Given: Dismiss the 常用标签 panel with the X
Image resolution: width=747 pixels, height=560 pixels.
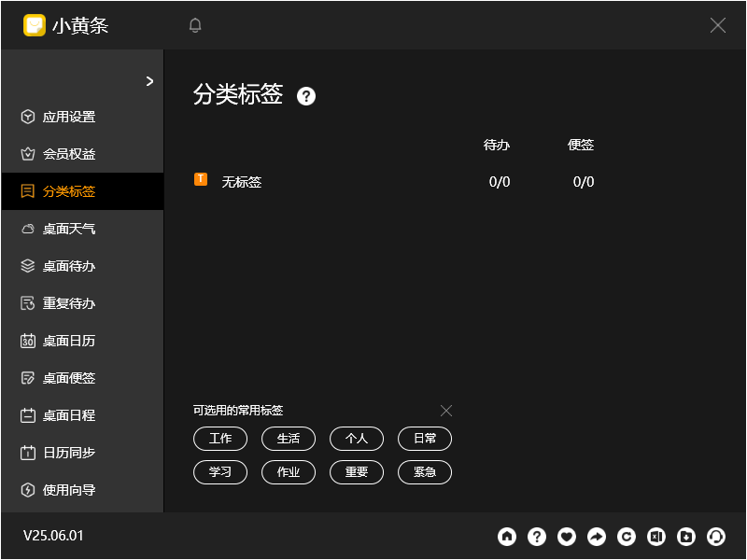Looking at the screenshot, I should pyautogui.click(x=446, y=411).
